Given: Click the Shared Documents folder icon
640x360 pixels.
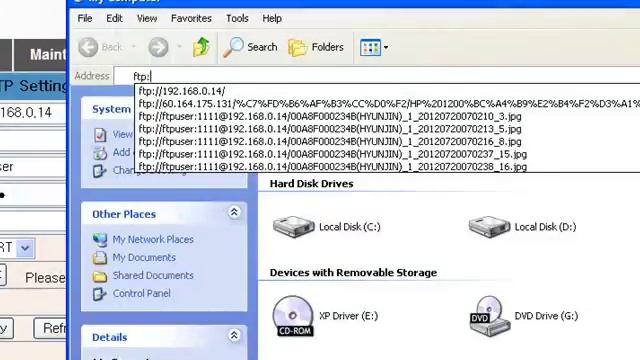Looking at the screenshot, I should 100,276.
